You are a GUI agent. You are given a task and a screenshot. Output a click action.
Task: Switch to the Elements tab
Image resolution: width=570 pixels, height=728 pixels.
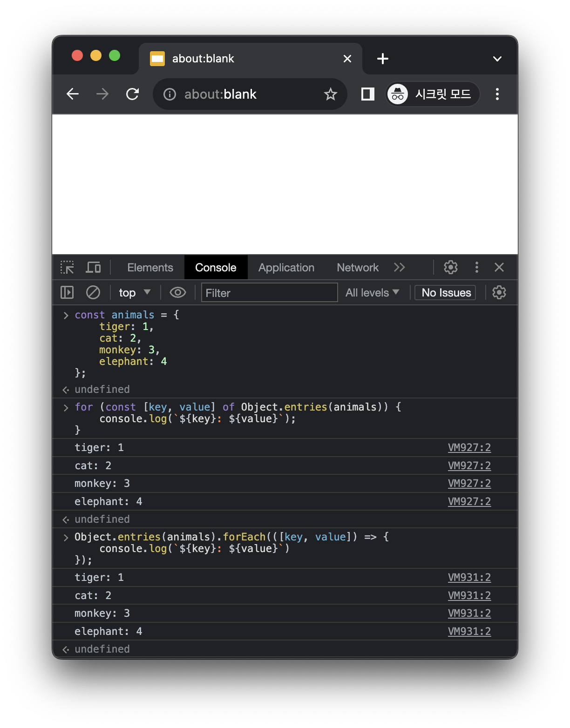click(x=150, y=268)
